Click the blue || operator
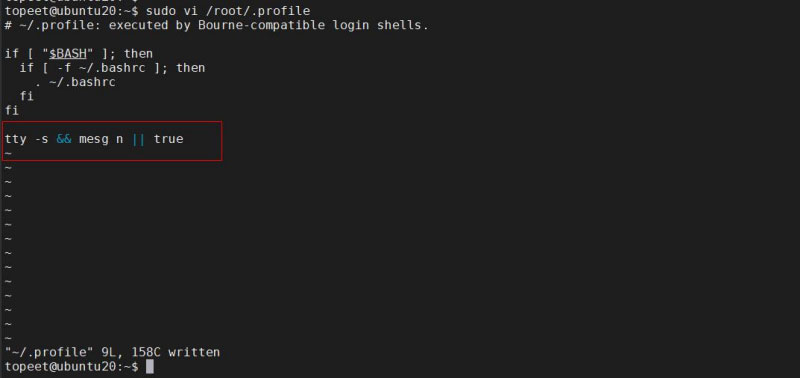 [138, 139]
